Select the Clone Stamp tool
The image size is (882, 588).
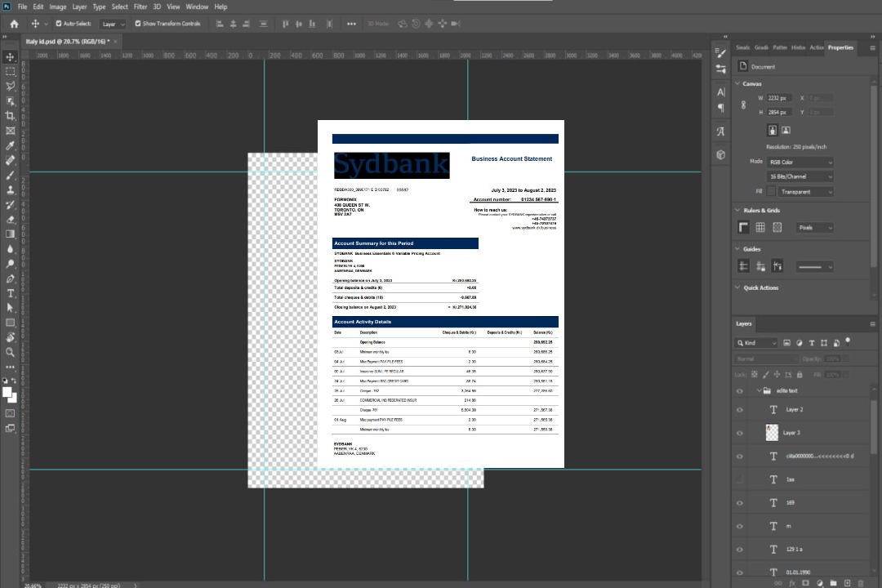click(x=10, y=189)
